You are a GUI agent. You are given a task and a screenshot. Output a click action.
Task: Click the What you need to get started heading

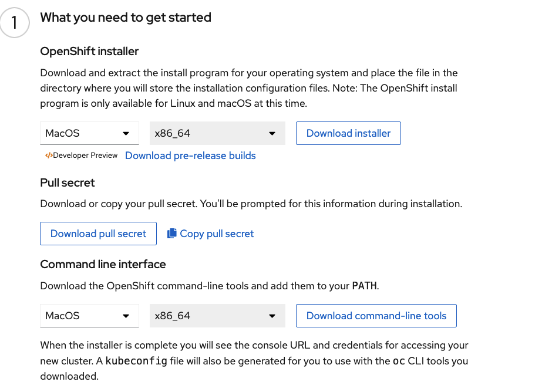[126, 17]
